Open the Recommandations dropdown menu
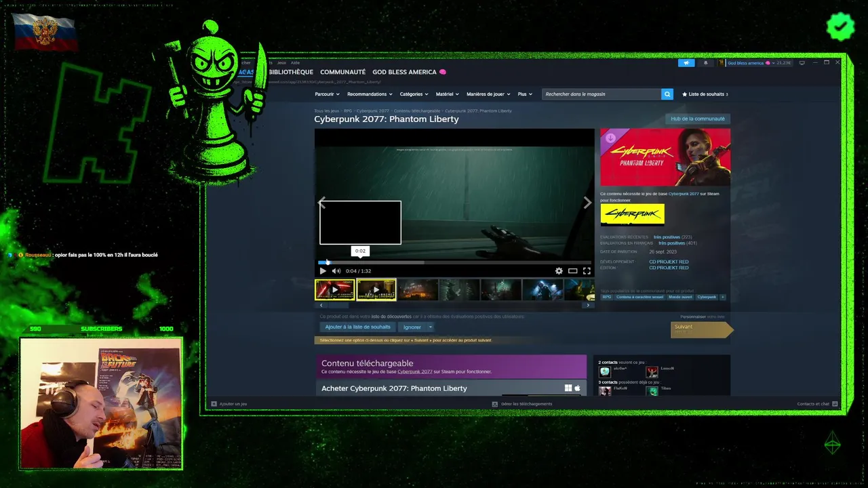 coord(370,94)
